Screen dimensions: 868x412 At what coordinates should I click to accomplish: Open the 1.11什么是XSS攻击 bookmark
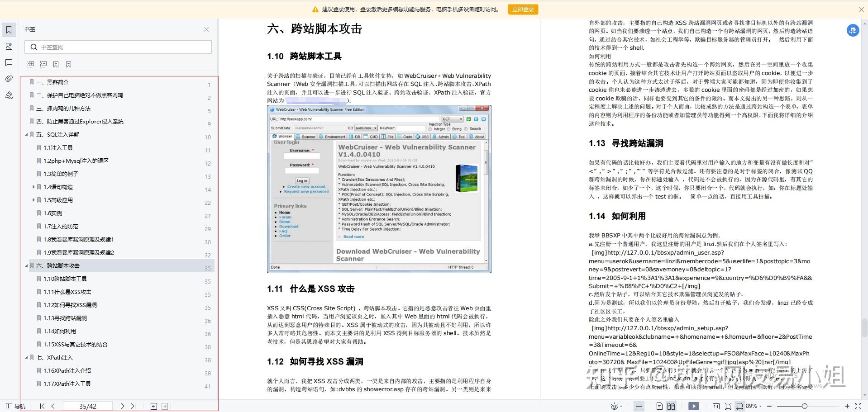67,292
